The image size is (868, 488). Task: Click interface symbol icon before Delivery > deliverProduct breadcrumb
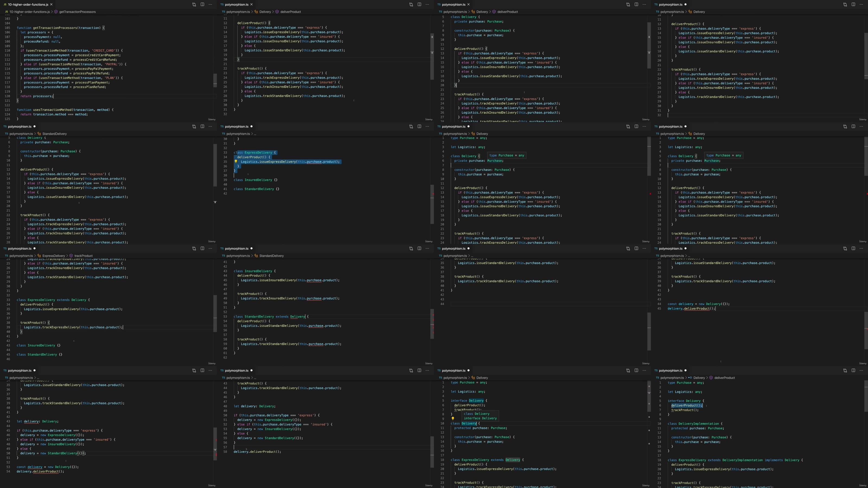tap(690, 378)
